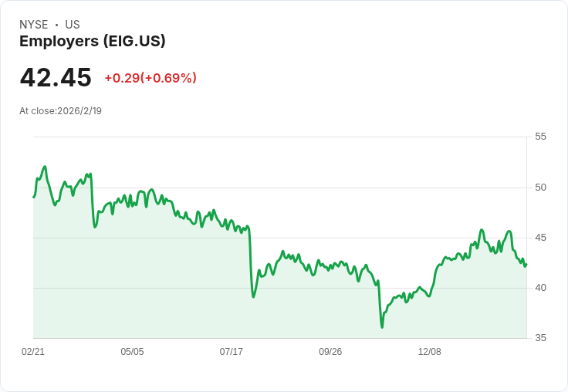
Task: Click the 09/26 date on x-axis
Action: pyautogui.click(x=330, y=351)
